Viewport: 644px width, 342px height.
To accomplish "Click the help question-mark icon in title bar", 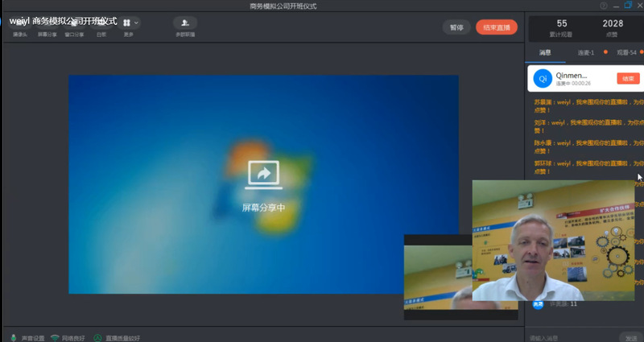I will (604, 6).
